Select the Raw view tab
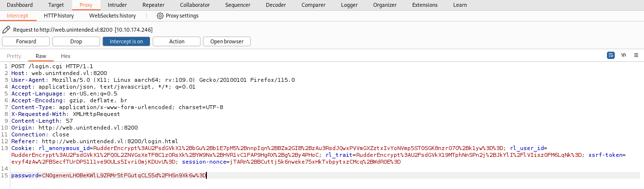Viewport: 644px width, 189px height. 41,56
